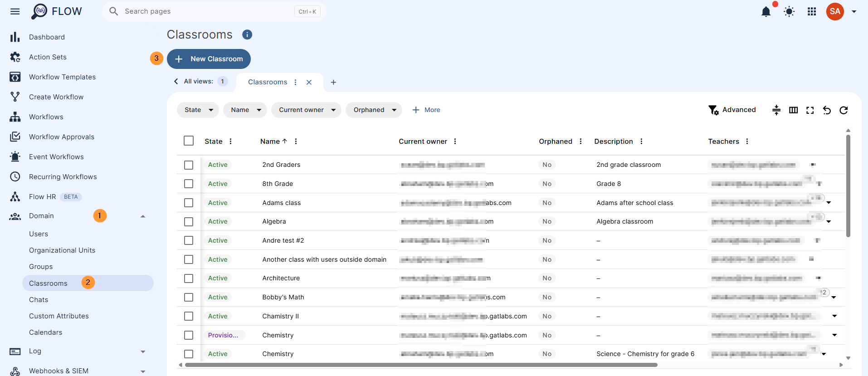This screenshot has height=376, width=868.
Task: Collapse the Domain sidebar section
Action: tap(143, 216)
